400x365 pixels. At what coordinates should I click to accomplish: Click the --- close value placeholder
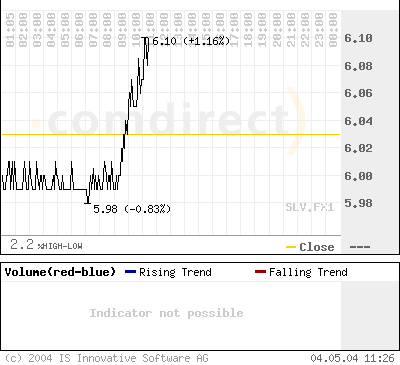(x=360, y=247)
